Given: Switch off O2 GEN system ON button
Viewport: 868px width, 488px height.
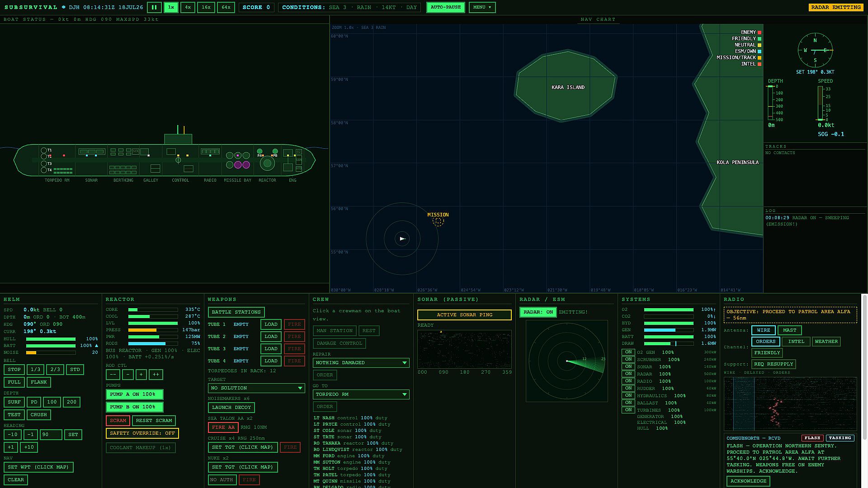Looking at the screenshot, I should (x=628, y=352).
